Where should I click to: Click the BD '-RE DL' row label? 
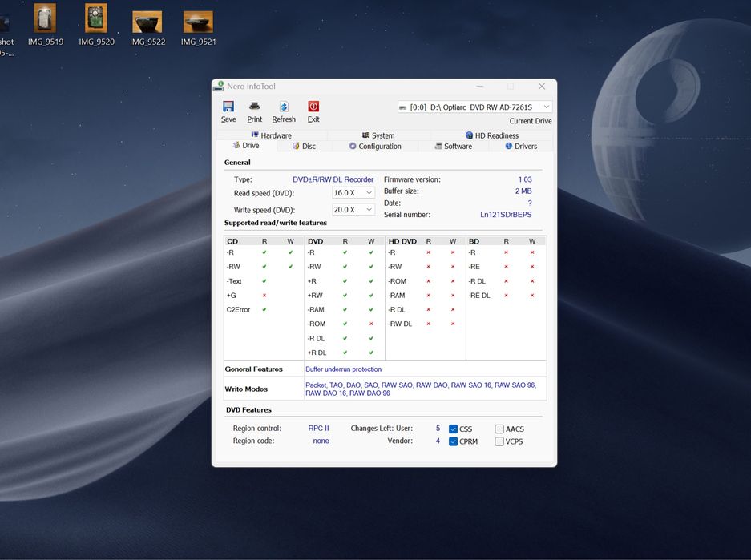tap(479, 296)
